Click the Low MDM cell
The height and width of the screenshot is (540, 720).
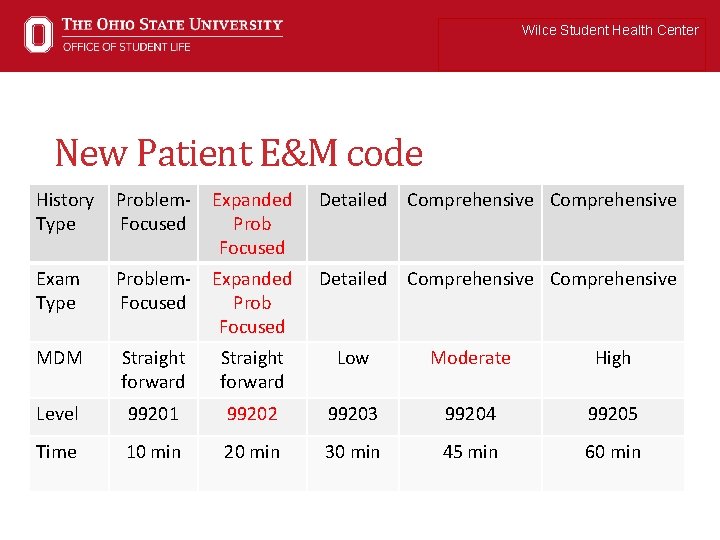click(x=353, y=370)
